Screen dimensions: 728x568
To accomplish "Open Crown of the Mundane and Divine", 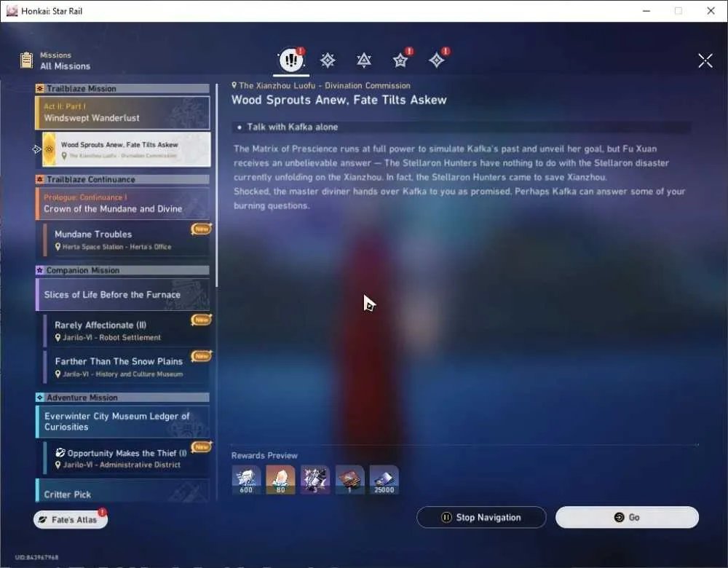I will (122, 203).
